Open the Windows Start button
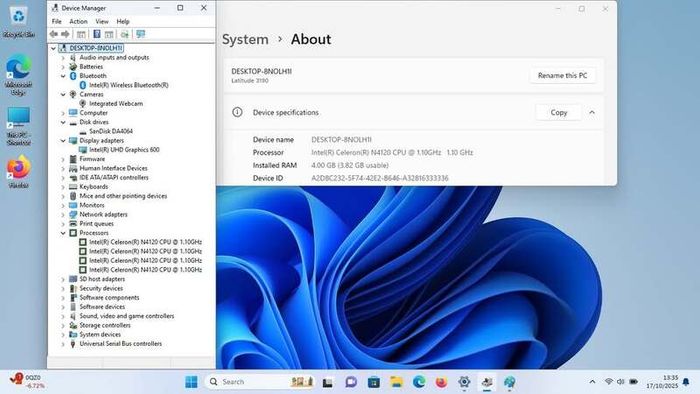Screen dimensions: 700x394 point(191,382)
